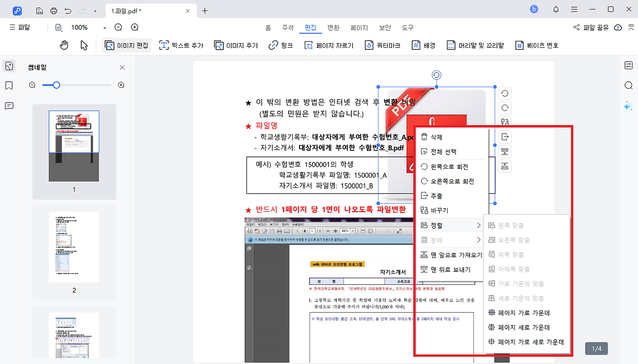
Task: Select the Hand pan tool
Action: pos(64,45)
